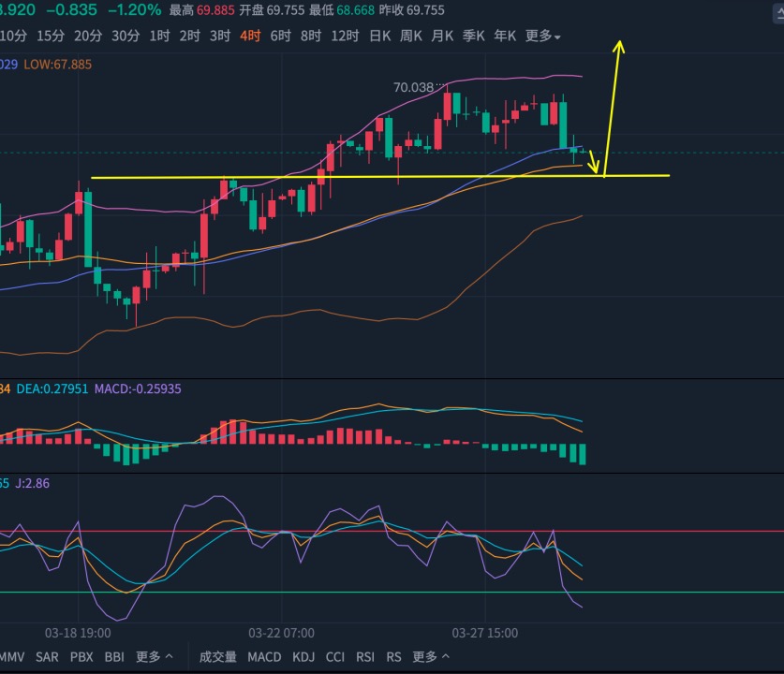Open the 更多 timeframe dropdown
Image resolution: width=784 pixels, height=674 pixels.
[543, 36]
